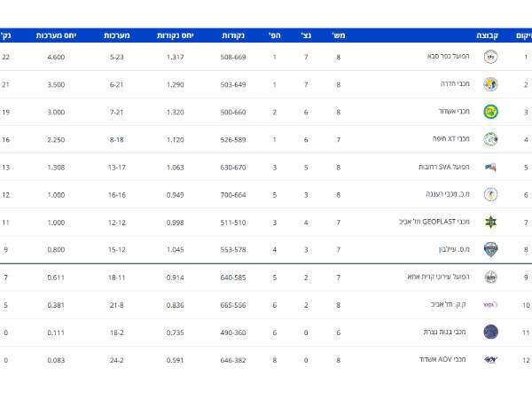Sort table by נקודות column header
Viewport: 532px width, 399px height.
pyautogui.click(x=233, y=36)
